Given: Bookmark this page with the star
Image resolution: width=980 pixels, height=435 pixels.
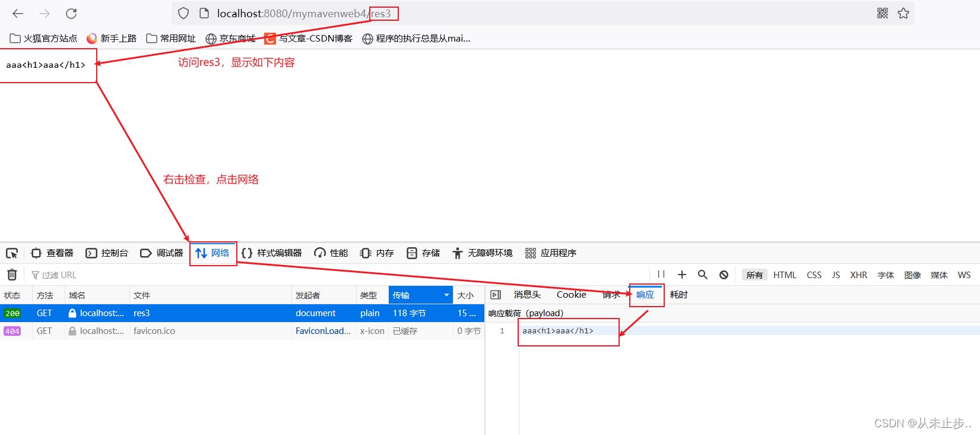Looking at the screenshot, I should [x=903, y=13].
